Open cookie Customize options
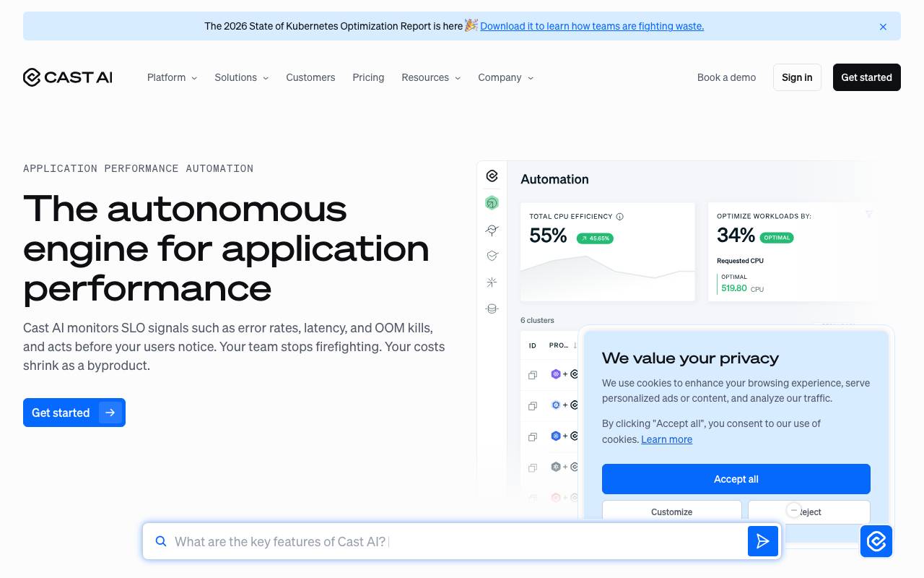This screenshot has width=924, height=578. click(x=671, y=512)
